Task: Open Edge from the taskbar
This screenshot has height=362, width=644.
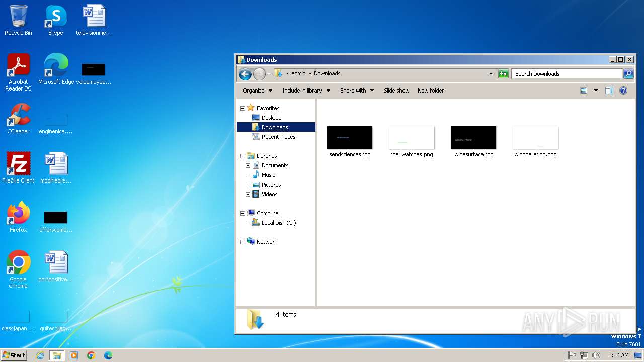Action: [108, 355]
